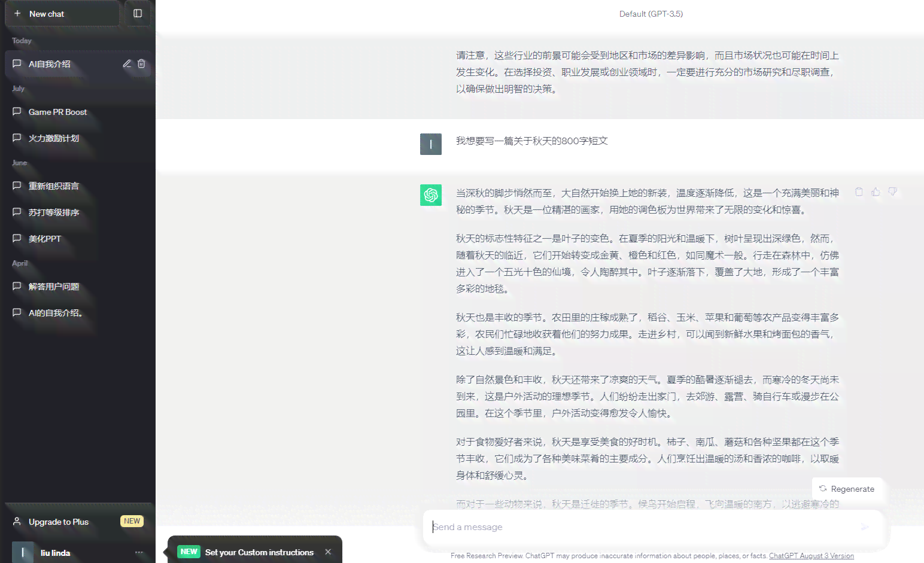Click the send message arrow icon

[865, 527]
